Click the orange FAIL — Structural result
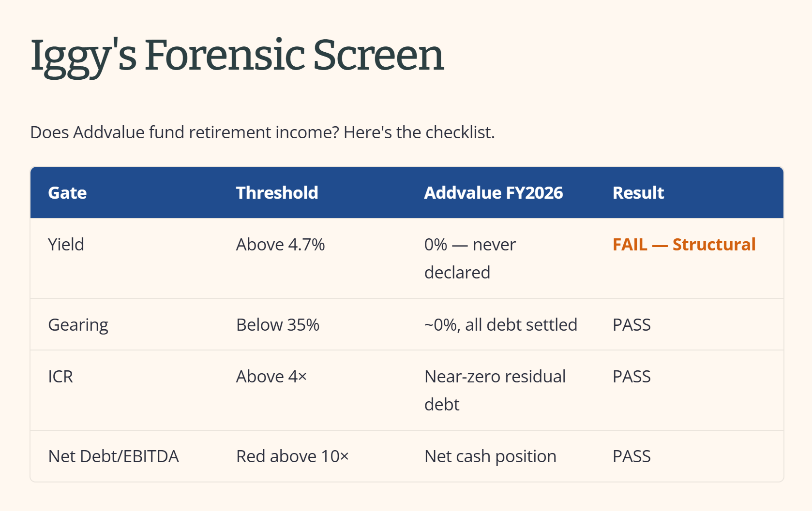Screen dimensions: 812x511 (684, 245)
